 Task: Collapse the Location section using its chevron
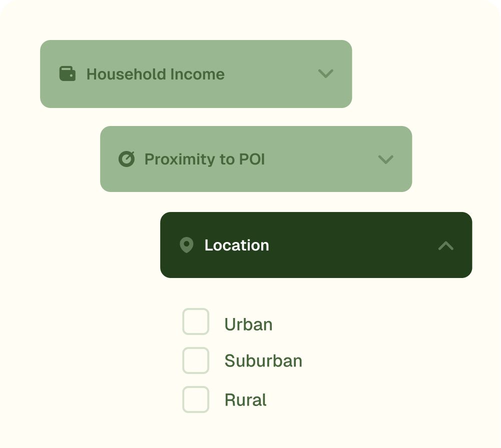pyautogui.click(x=445, y=245)
